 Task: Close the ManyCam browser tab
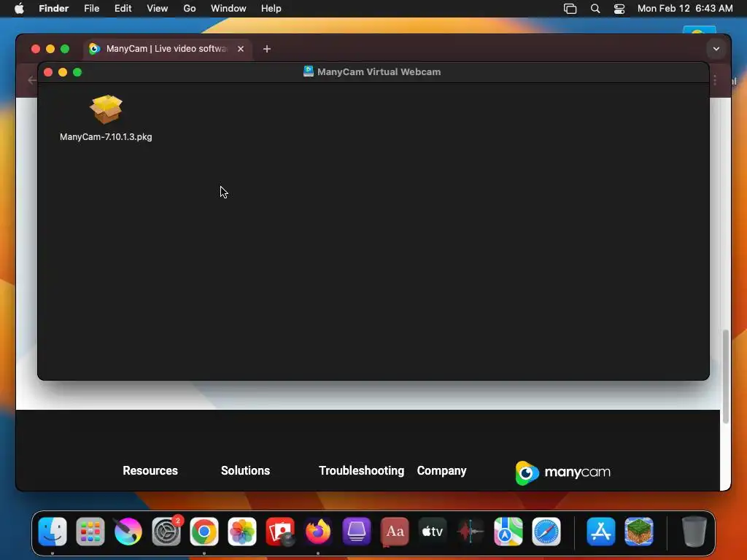241,49
